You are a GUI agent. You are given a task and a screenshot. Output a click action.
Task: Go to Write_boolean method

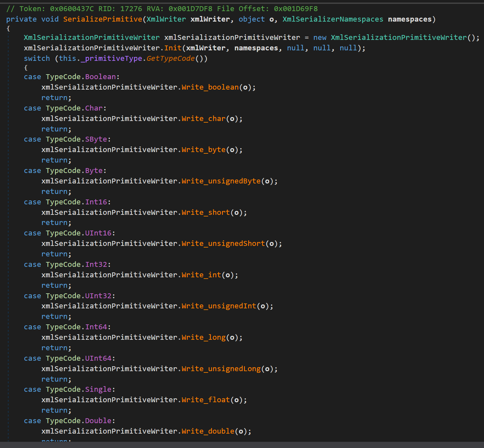210,87
